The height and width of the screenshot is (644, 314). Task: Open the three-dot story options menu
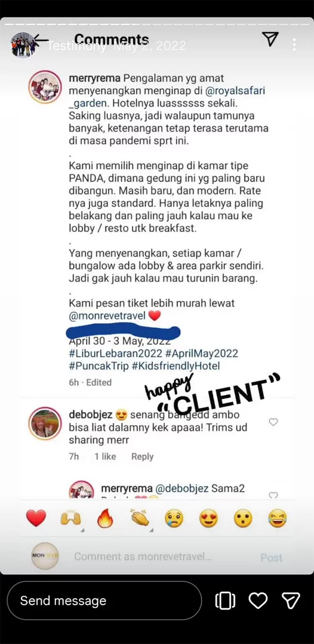click(x=294, y=44)
